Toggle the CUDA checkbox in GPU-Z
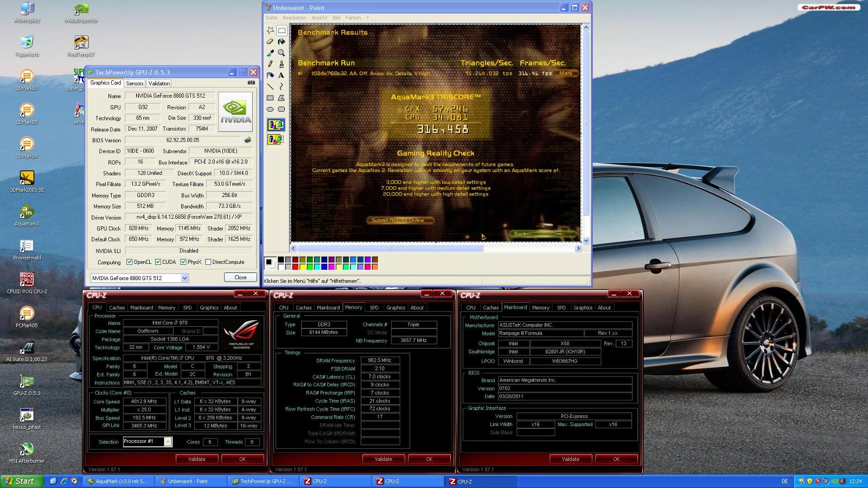The width and height of the screenshot is (868, 488). click(158, 262)
